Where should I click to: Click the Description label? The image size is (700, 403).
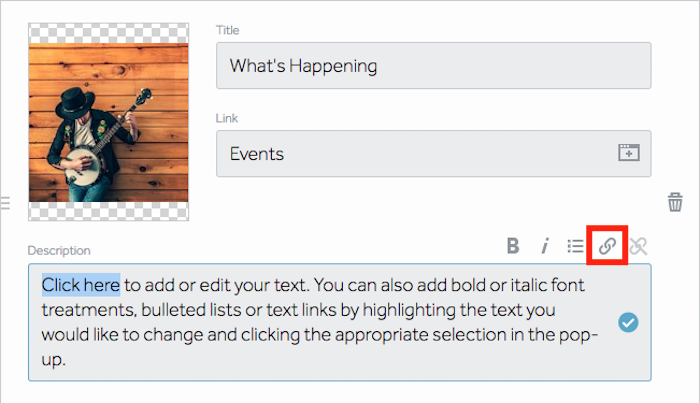(59, 250)
